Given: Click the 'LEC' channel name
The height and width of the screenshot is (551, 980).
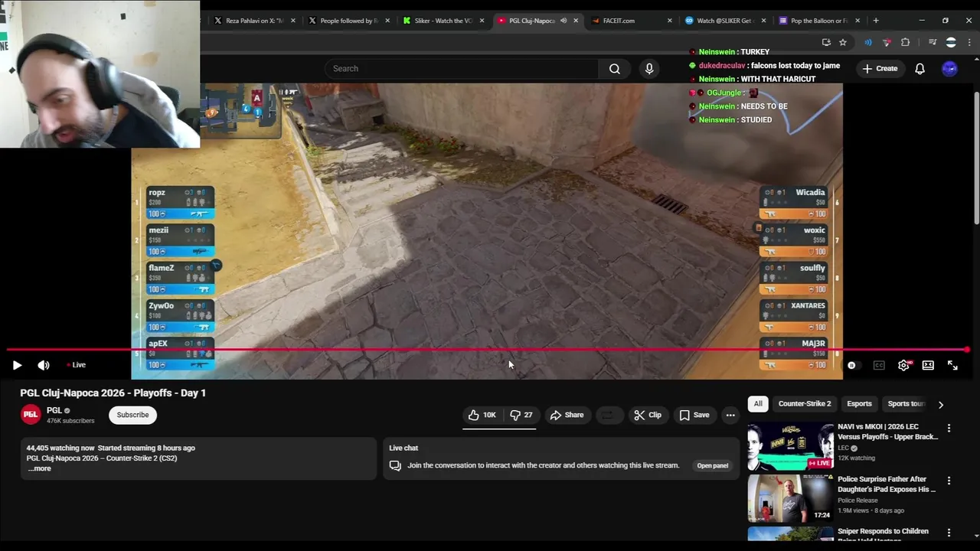Looking at the screenshot, I should pyautogui.click(x=843, y=448).
